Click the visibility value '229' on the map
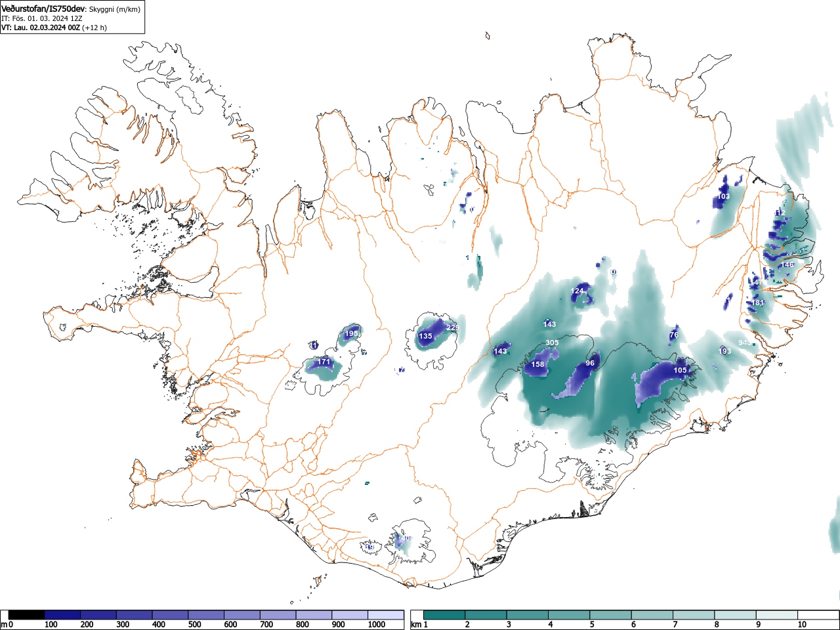840x630 pixels. (453, 328)
